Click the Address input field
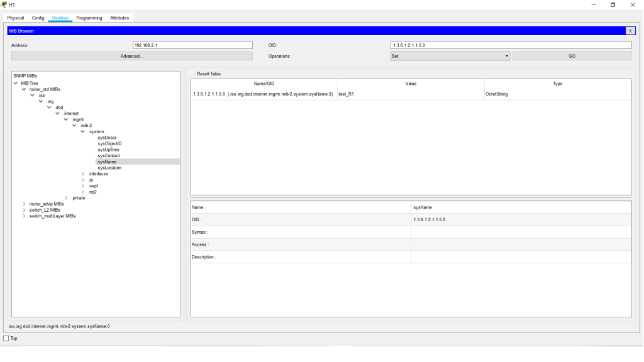Screen dimensions: 644x362 coord(192,45)
